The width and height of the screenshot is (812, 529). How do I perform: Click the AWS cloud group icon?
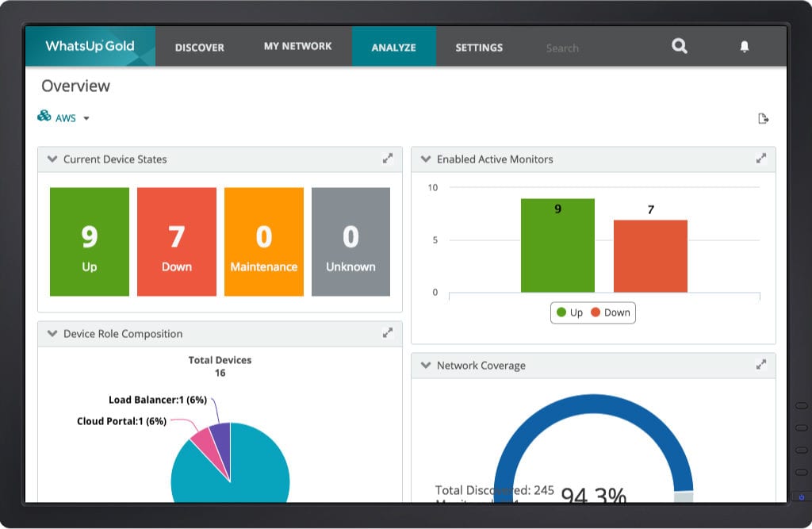(x=44, y=117)
